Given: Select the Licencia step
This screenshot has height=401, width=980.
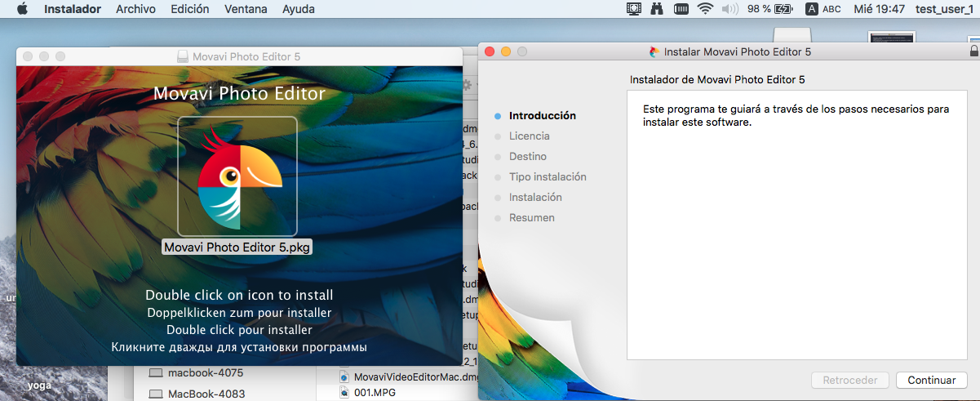Looking at the screenshot, I should pyautogui.click(x=529, y=136).
